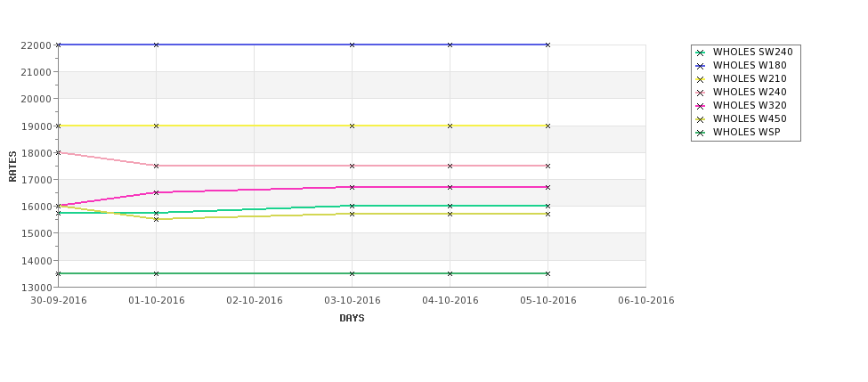Click the W240 data point on 01-10-2016

tap(156, 166)
